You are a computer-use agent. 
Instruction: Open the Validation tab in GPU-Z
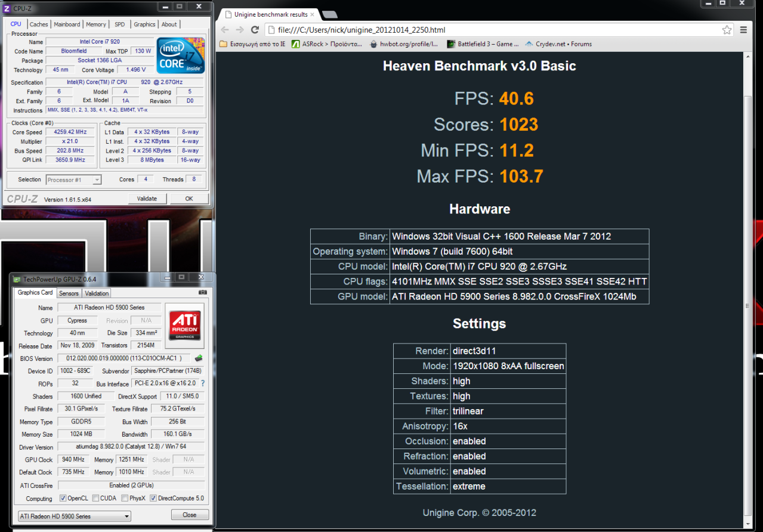[x=97, y=293]
